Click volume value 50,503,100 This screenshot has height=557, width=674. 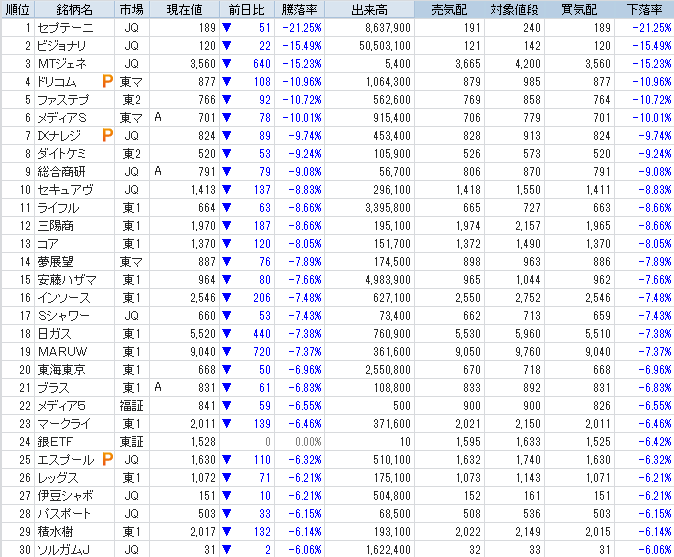click(x=385, y=46)
